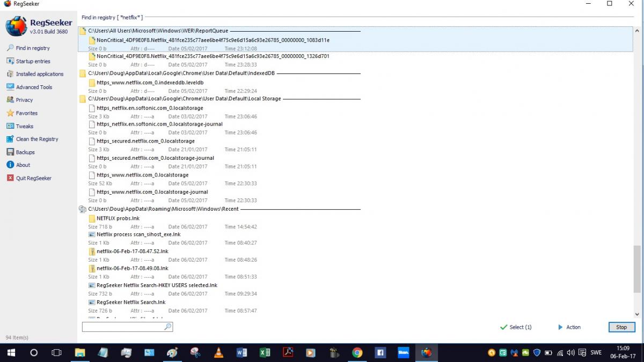Click the RegSeeker logo in the sidebar
The image size is (644, 362).
[16, 26]
